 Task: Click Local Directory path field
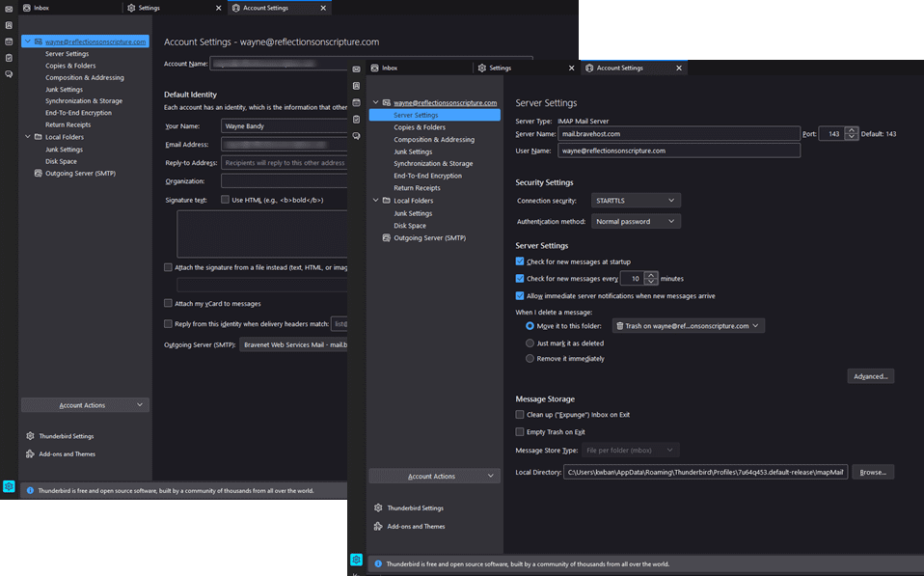[x=705, y=472]
